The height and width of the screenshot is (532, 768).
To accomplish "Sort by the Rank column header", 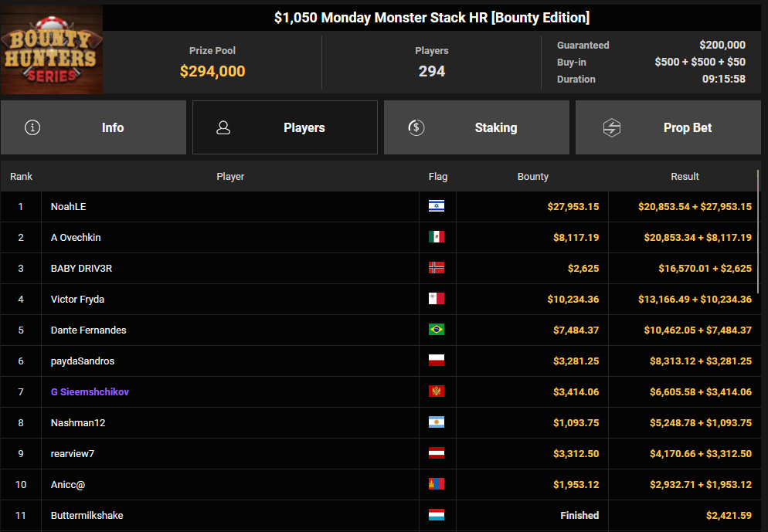I will click(21, 177).
